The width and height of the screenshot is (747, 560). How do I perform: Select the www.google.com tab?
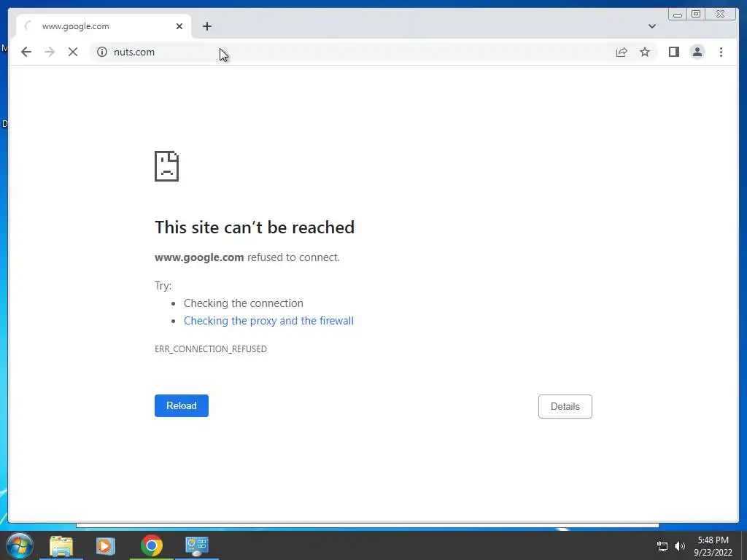(x=104, y=26)
